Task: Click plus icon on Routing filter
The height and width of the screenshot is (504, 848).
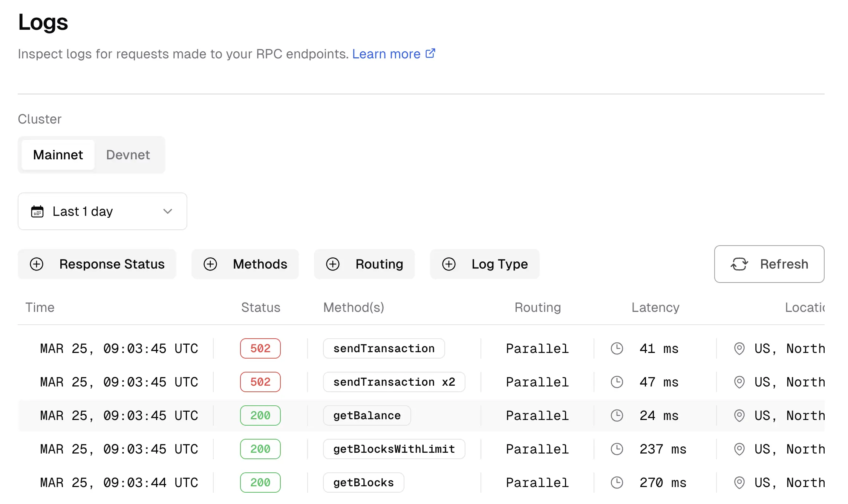Action: (333, 264)
